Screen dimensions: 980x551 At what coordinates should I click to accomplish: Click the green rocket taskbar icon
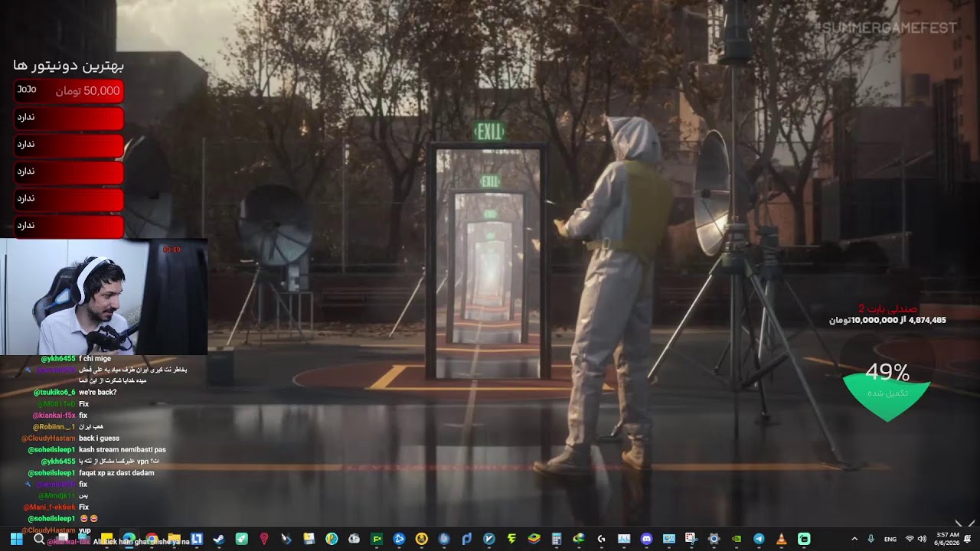pos(242,539)
